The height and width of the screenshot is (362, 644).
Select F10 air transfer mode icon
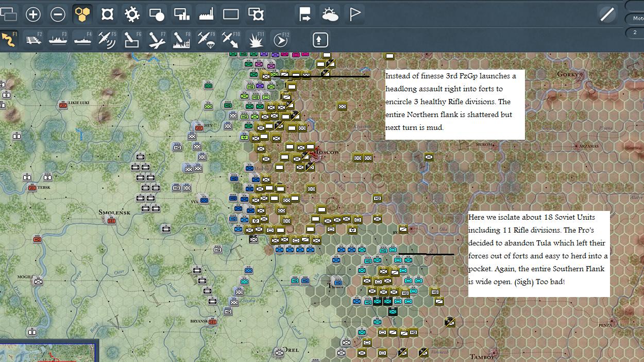(230, 40)
